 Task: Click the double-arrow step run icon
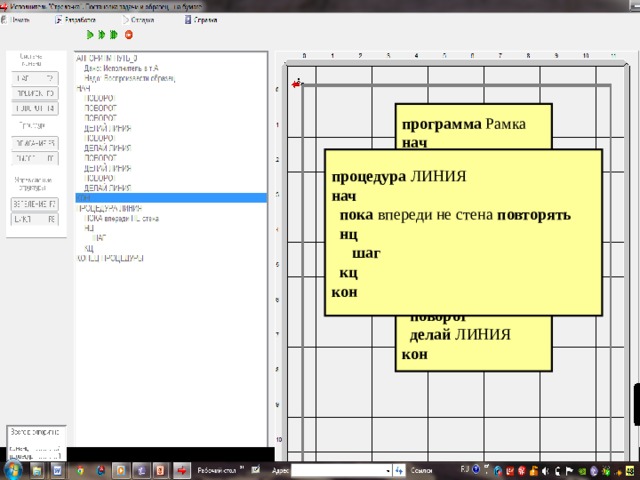click(x=102, y=35)
